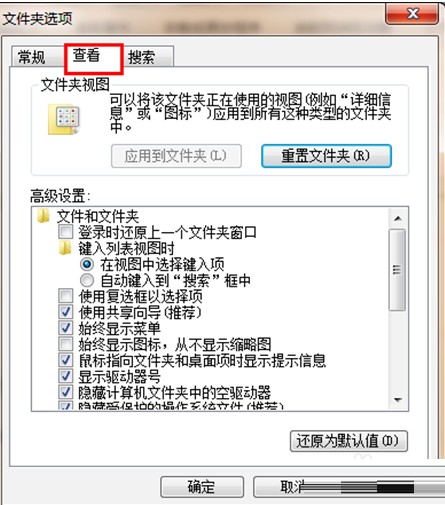Select 自动键入到"搜索"框中 radio option
Screen dimensions: 445x505
(x=87, y=280)
